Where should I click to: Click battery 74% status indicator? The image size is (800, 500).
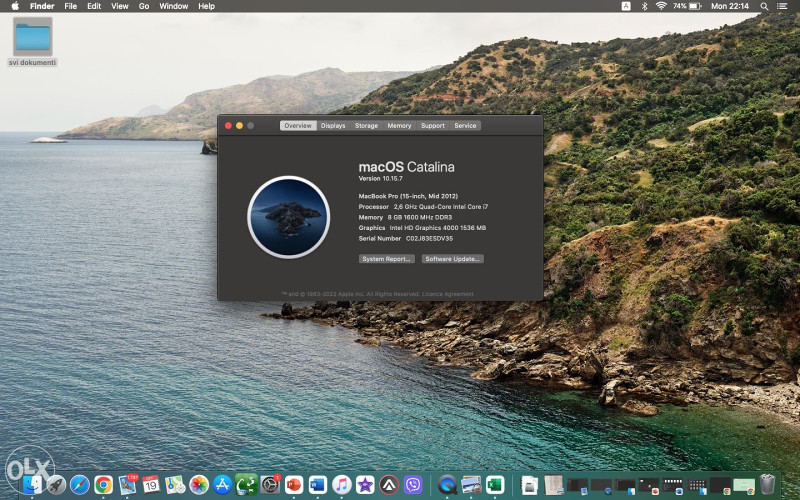click(x=687, y=6)
